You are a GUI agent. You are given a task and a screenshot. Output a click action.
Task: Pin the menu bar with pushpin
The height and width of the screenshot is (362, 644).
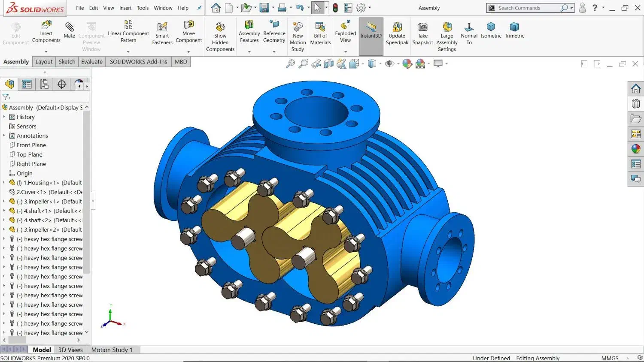pyautogui.click(x=199, y=8)
